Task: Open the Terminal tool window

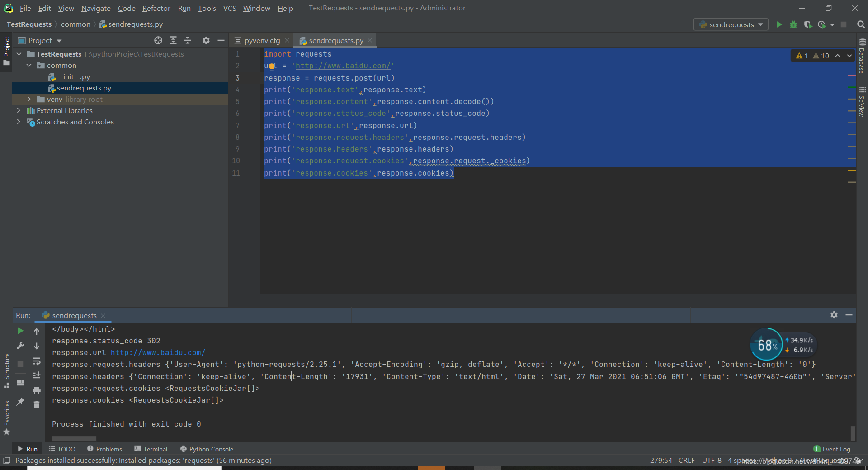Action: click(151, 449)
